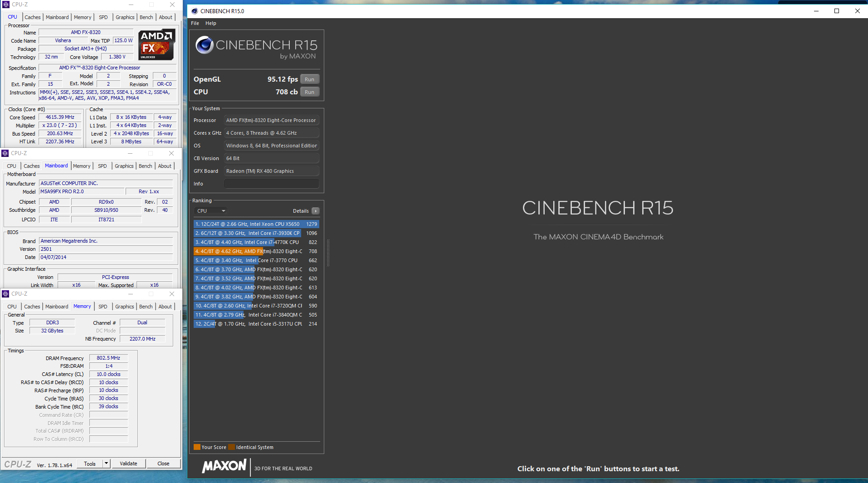
Task: Switch to Caches tab in top CPU-Z window
Action: [33, 17]
